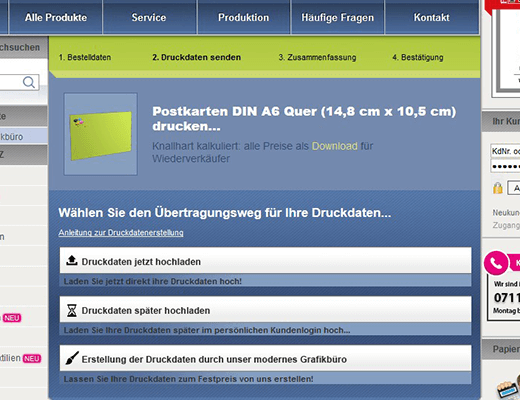Click the magnifying glass search icon
Viewport: 520px width, 400px height.
[x=29, y=82]
